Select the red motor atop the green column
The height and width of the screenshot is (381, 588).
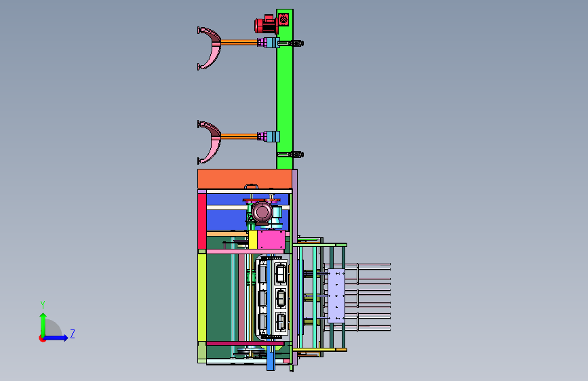tap(265, 25)
